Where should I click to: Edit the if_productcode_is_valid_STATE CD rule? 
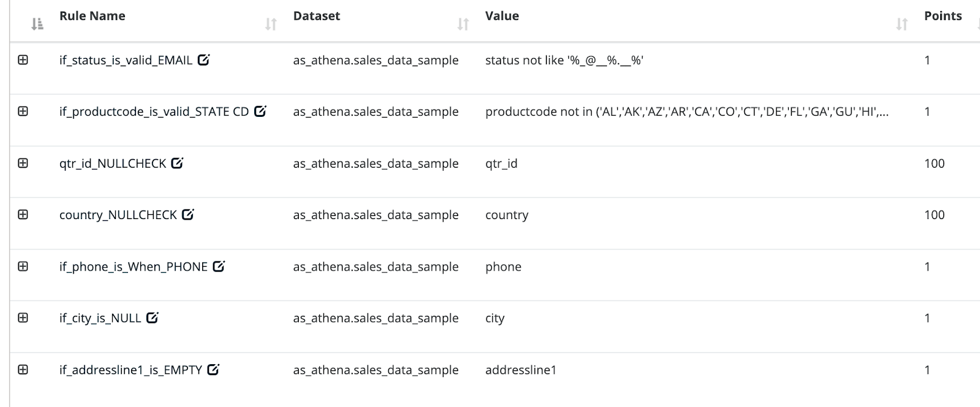260,111
